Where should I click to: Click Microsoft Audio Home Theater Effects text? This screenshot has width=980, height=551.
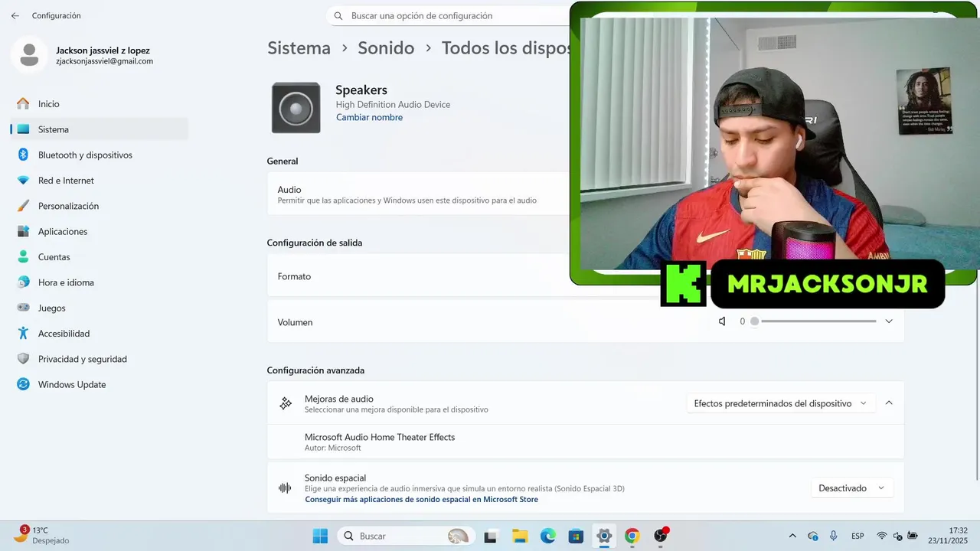[380, 437]
